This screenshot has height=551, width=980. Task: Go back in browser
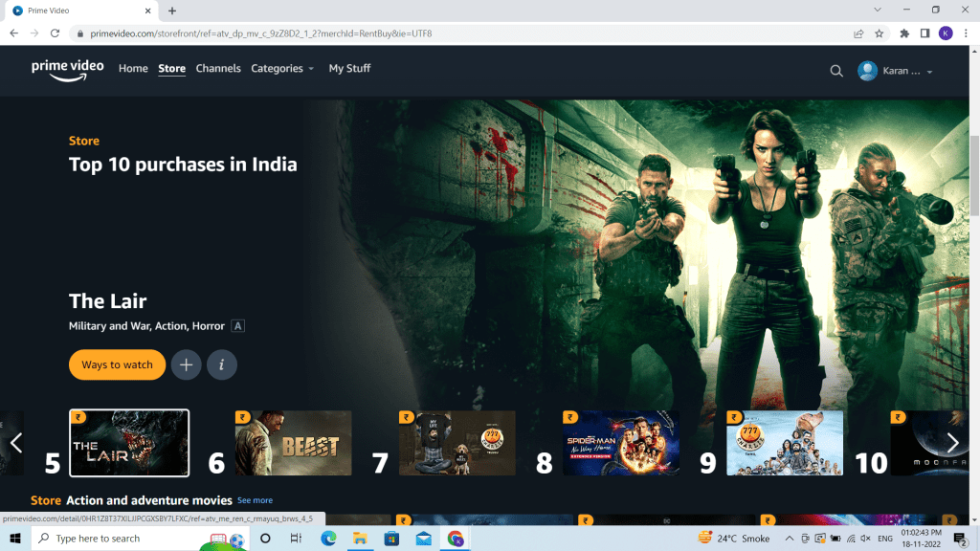[x=13, y=33]
